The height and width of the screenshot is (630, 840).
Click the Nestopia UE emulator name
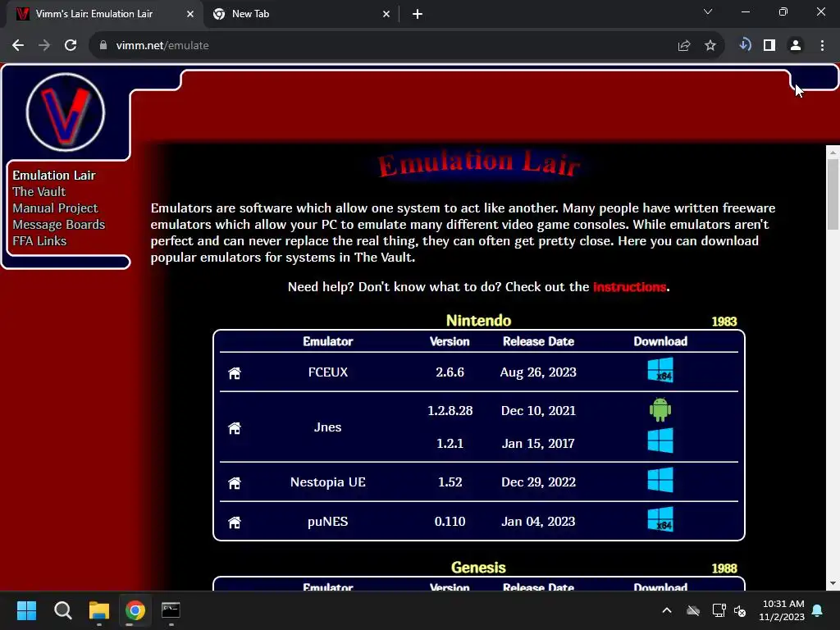point(328,482)
